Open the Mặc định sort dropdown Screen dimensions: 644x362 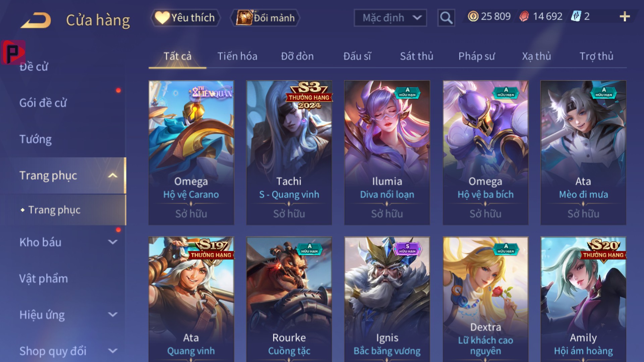click(x=390, y=18)
